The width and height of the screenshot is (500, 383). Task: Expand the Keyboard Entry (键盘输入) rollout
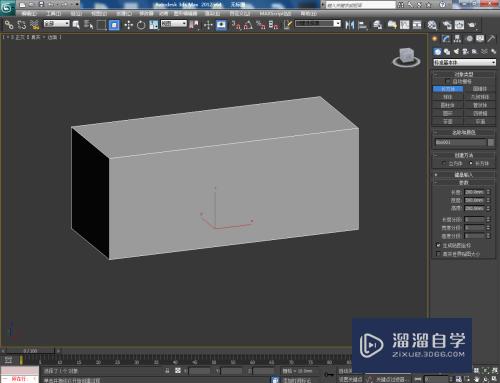pos(464,175)
